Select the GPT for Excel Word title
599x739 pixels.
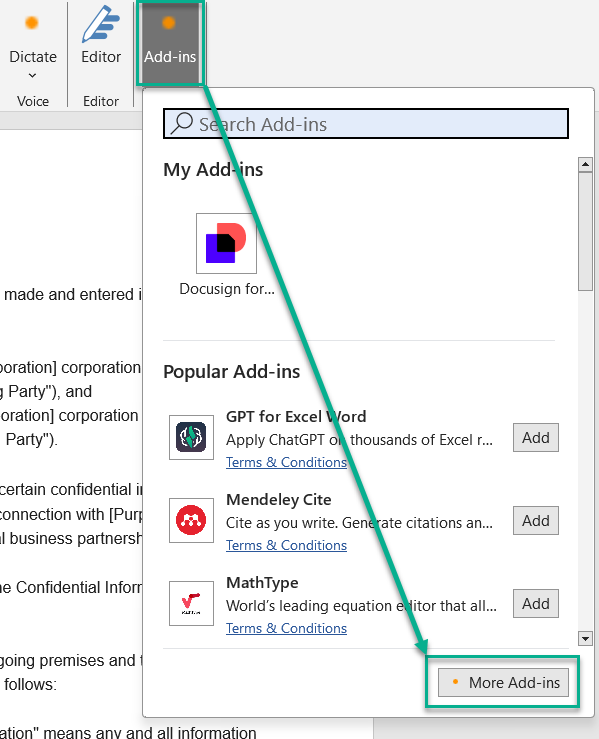click(296, 417)
